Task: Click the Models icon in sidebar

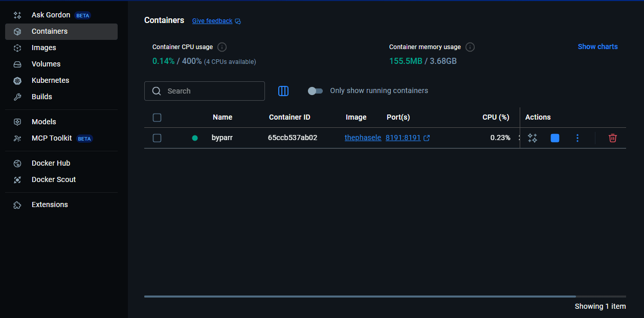Action: click(x=17, y=122)
